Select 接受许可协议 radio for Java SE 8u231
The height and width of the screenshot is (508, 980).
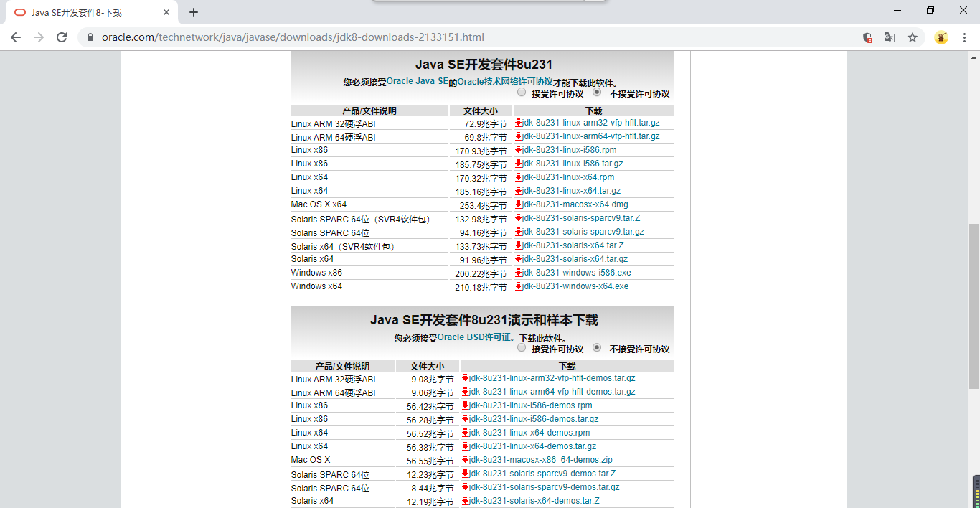click(x=522, y=93)
